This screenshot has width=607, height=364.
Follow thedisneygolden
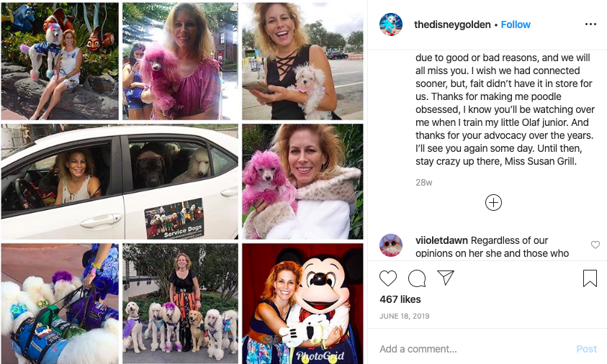516,24
